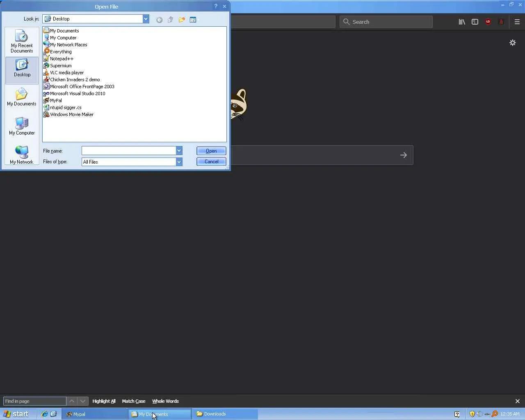Select the MyPal shortcut in file list
This screenshot has height=420, width=525.
(x=52, y=100)
